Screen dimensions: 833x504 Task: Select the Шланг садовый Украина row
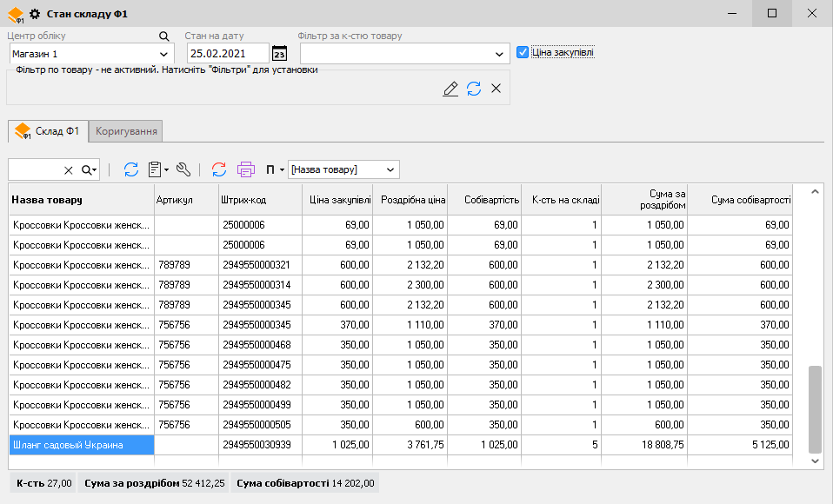(81, 445)
